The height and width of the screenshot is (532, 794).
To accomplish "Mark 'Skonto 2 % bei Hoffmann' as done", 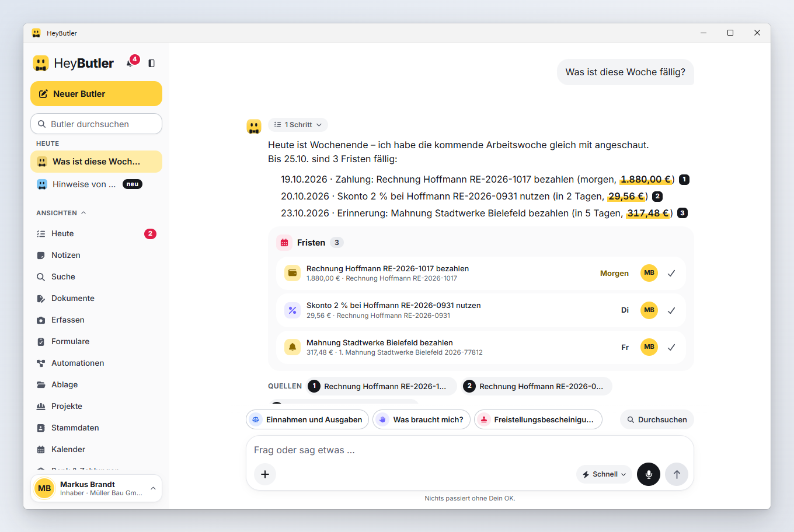I will [x=671, y=310].
